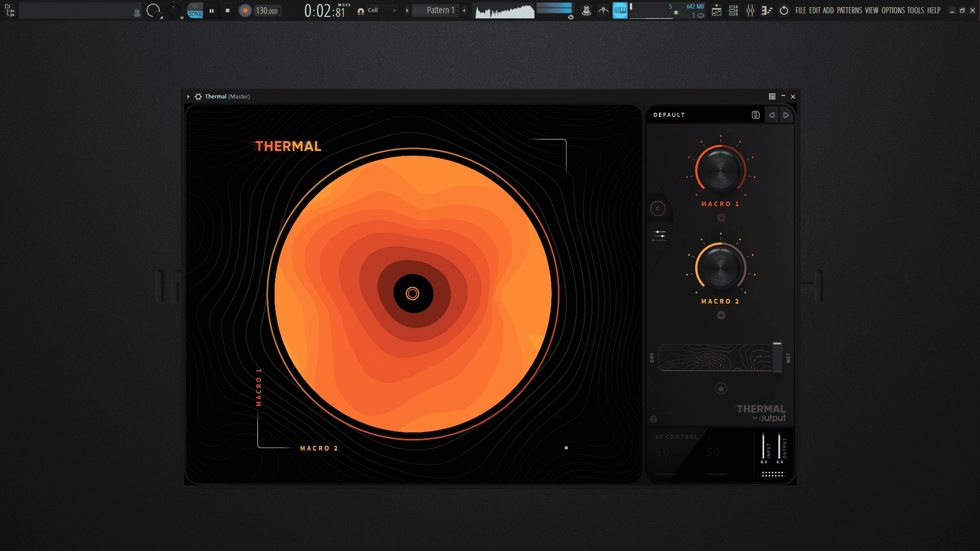
Task: Open the Cell snap dropdown
Action: click(382, 10)
